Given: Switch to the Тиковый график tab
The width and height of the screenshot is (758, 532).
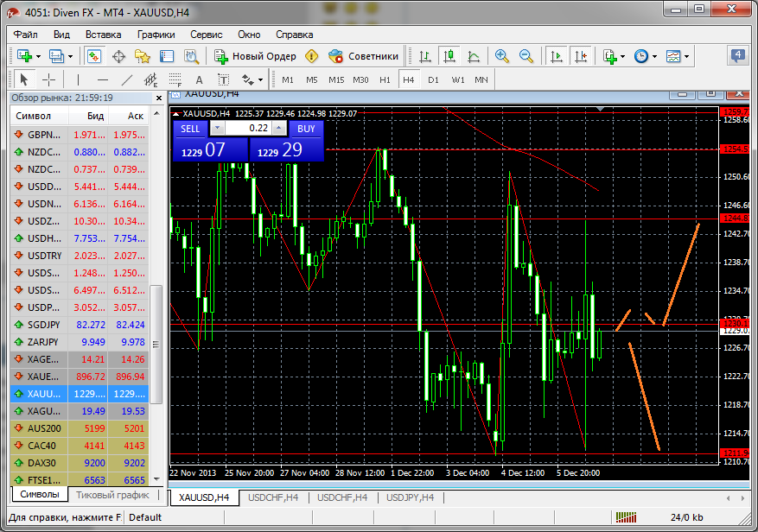Looking at the screenshot, I should [x=112, y=495].
